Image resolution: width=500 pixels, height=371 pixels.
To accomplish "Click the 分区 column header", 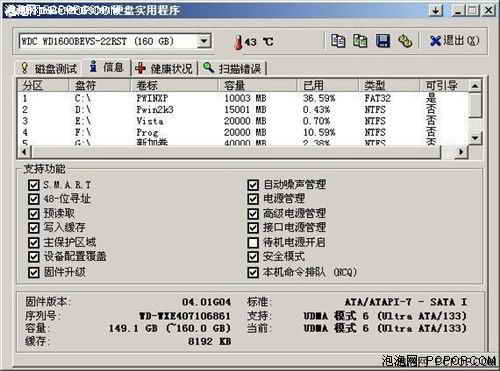I will pos(43,86).
